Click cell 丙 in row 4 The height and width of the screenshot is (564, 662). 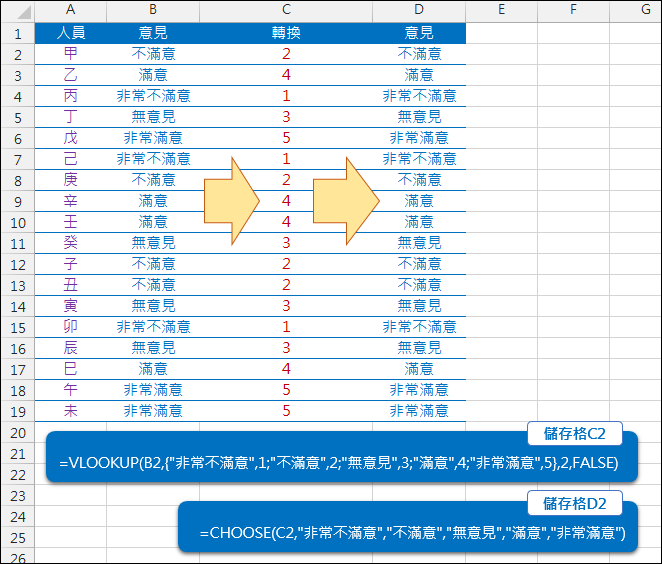[x=71, y=96]
